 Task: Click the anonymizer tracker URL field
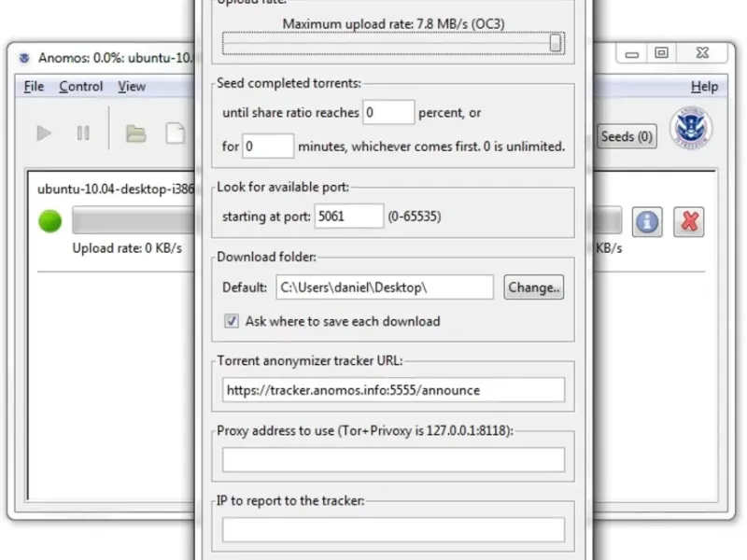point(393,390)
